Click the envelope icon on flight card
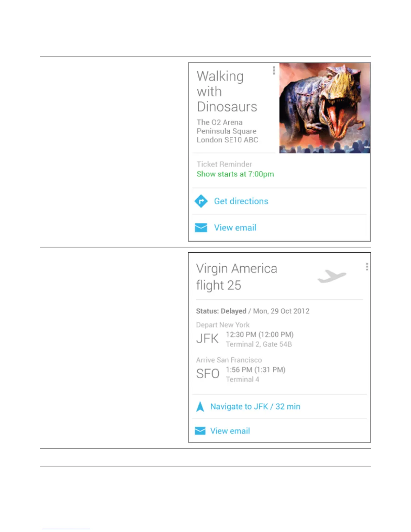The height and width of the screenshot is (532, 411). (200, 431)
